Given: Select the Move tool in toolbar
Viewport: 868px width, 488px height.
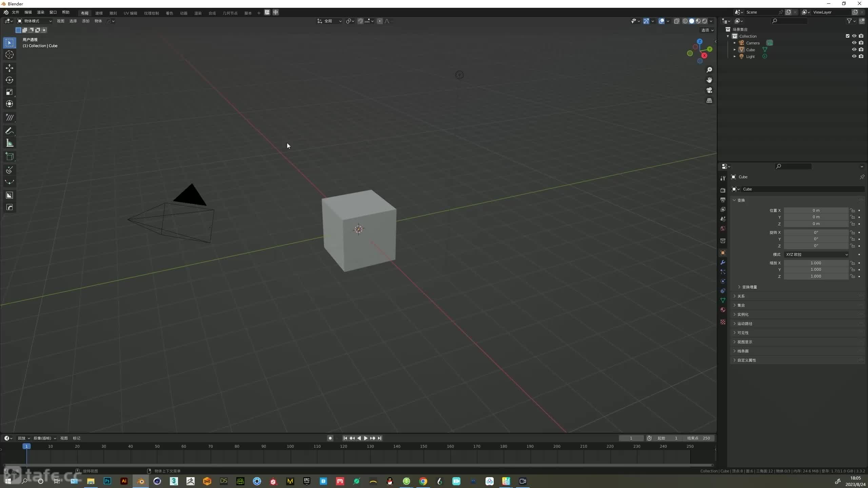Looking at the screenshot, I should tap(9, 67).
